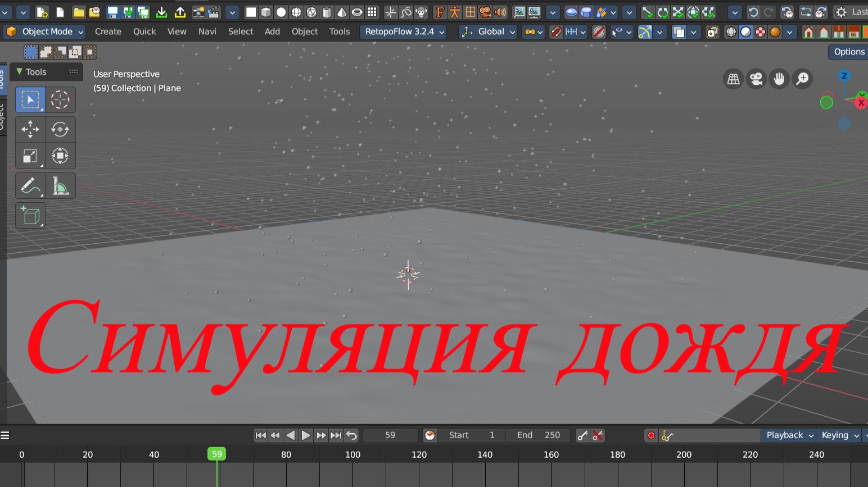Screen dimensions: 868x487
Task: Toggle the snapping magnet
Action: [556, 32]
